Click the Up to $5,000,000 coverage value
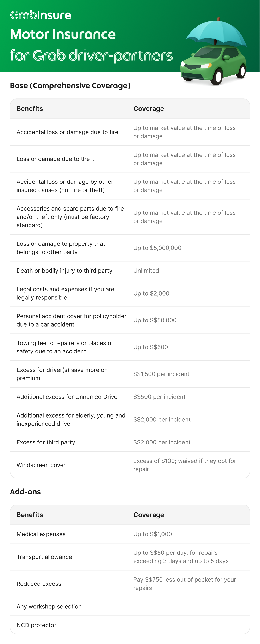The height and width of the screenshot is (644, 260). (x=157, y=248)
